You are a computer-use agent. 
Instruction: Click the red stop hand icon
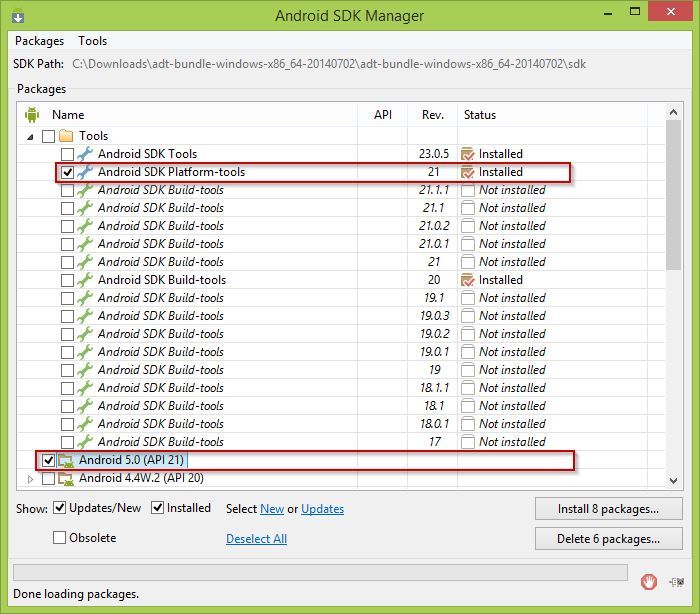click(x=649, y=581)
